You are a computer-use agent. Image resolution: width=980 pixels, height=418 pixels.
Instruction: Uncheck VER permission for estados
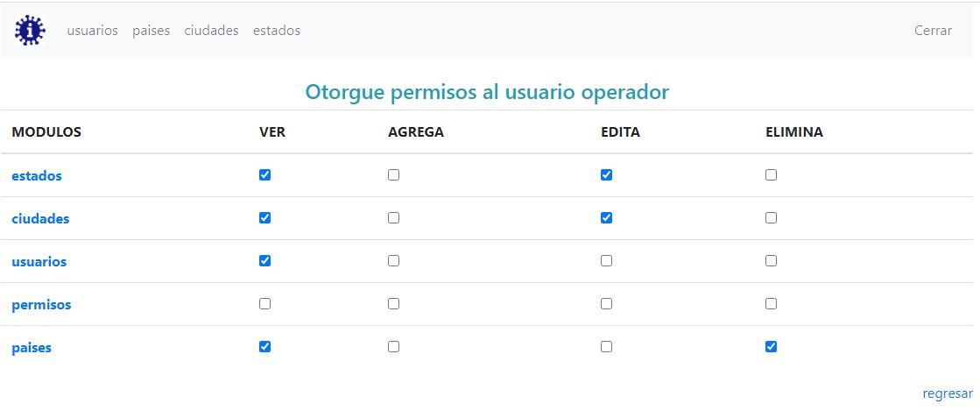click(265, 175)
